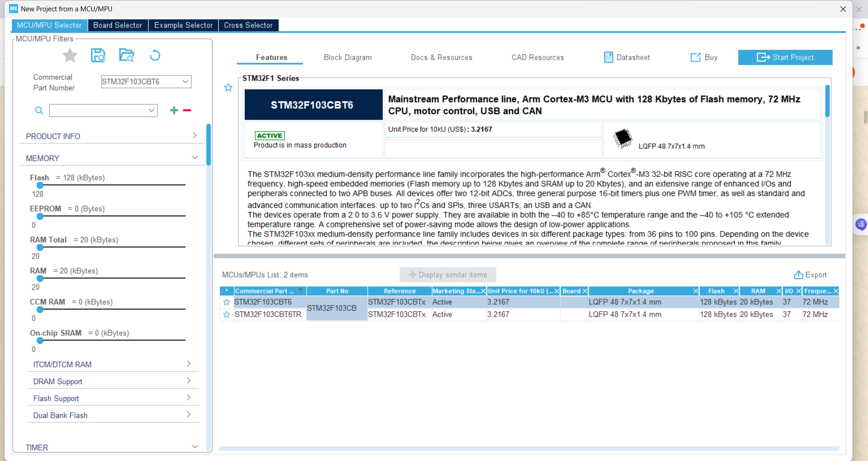Expand the Dual Bank Flash filter
This screenshot has width=868, height=461.
point(189,414)
